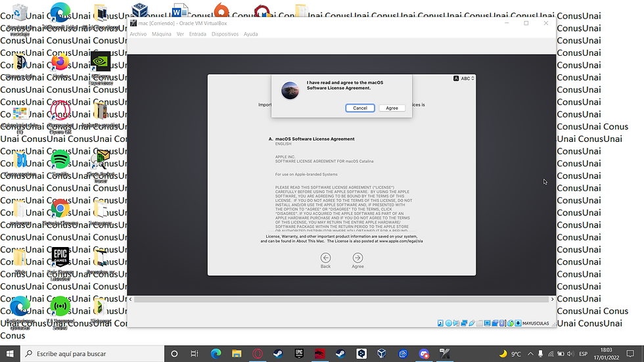This screenshot has height=362, width=644.
Task: Select the Recycle Bin desktop icon
Action: [20, 20]
